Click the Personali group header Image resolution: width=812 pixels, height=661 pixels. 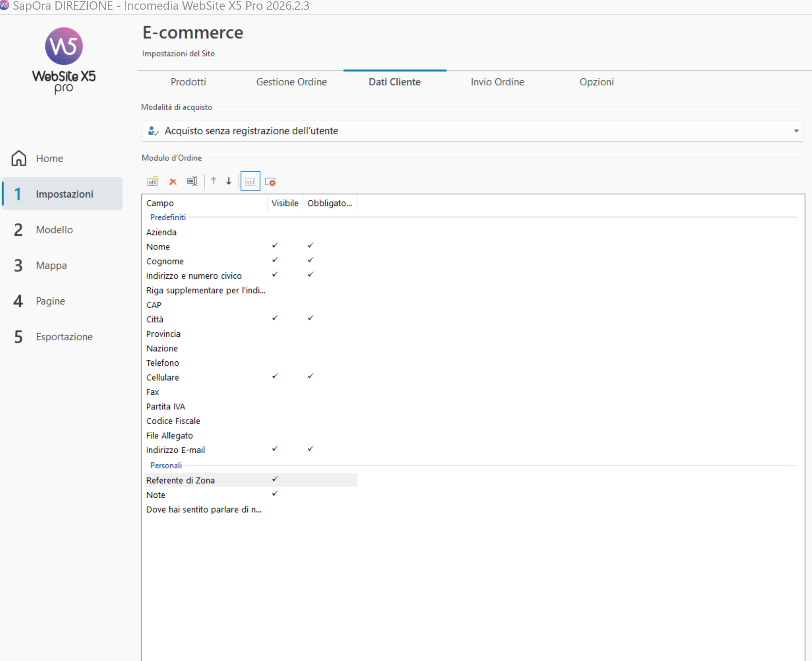166,465
